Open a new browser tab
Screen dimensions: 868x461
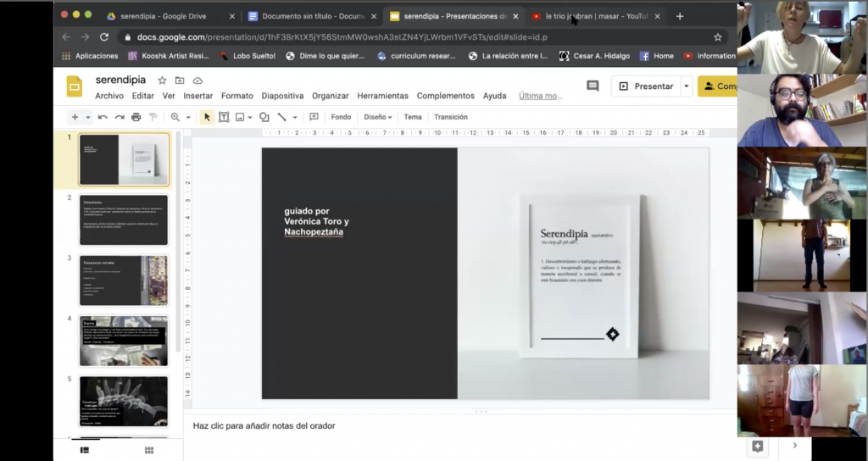pyautogui.click(x=680, y=16)
